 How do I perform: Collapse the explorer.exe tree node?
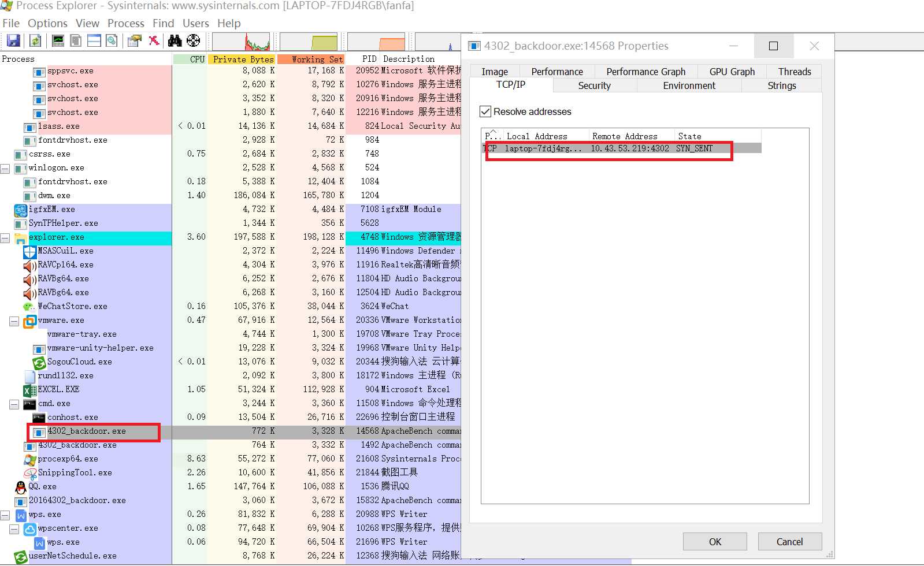[5, 238]
